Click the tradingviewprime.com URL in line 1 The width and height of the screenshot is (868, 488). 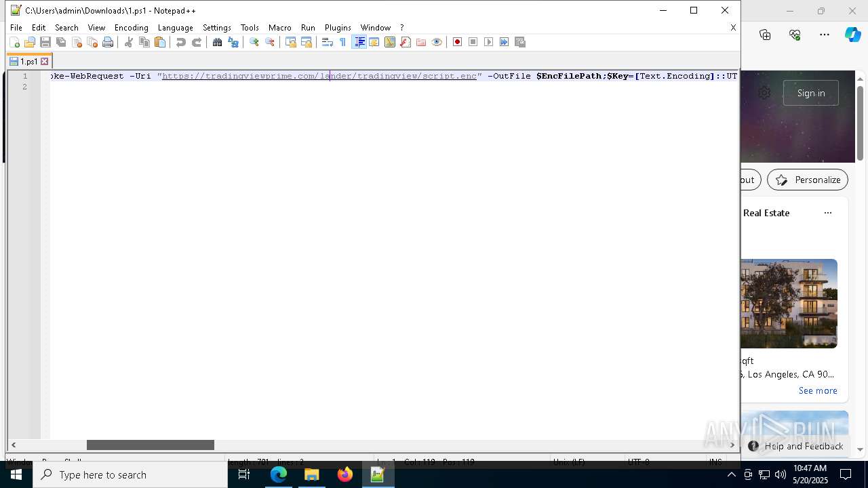tap(319, 76)
